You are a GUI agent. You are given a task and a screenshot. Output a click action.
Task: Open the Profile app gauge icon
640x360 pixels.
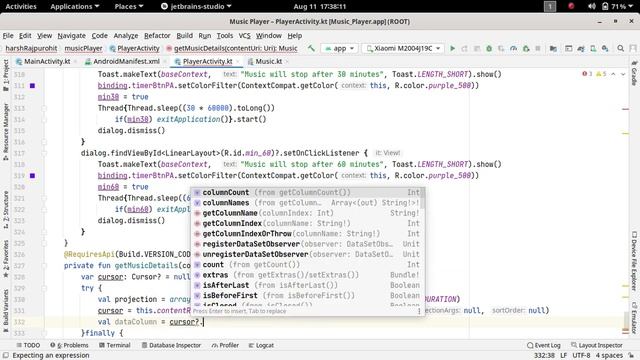pos(513,48)
